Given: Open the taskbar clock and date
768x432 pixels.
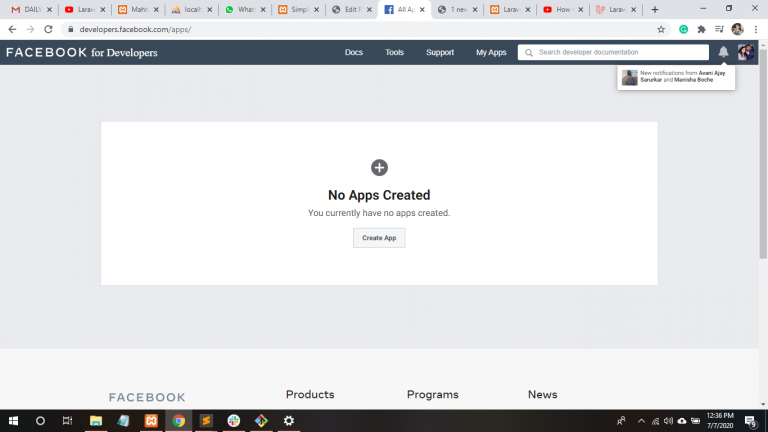Looking at the screenshot, I should [720, 421].
